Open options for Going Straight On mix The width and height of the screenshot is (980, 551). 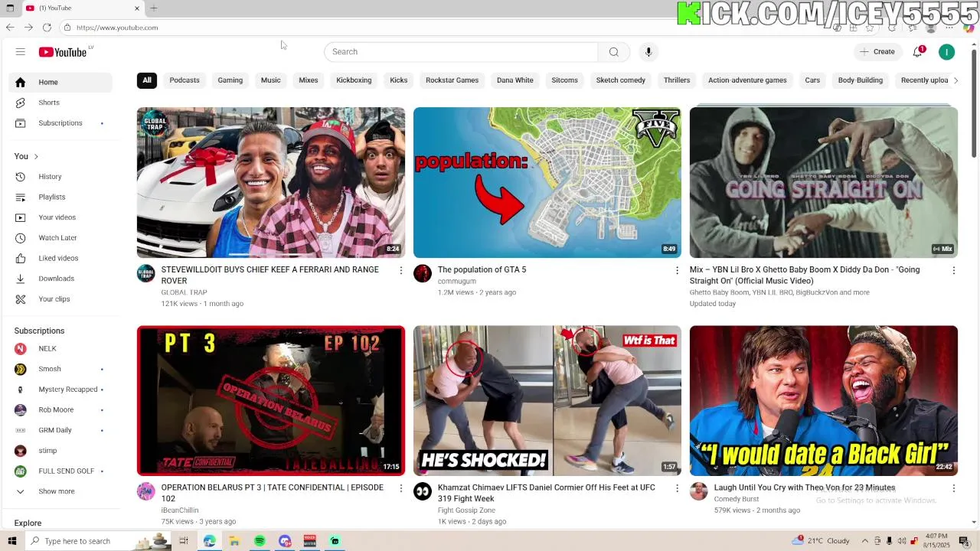point(953,270)
